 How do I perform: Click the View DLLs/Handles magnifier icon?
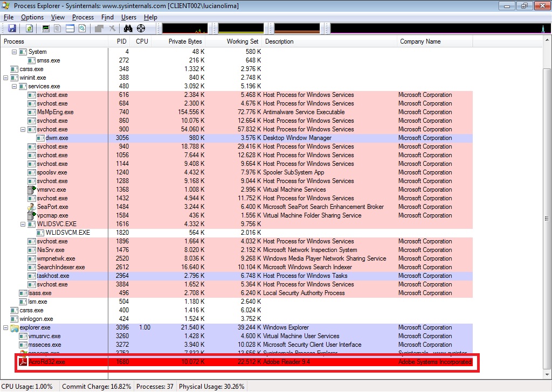[82, 29]
